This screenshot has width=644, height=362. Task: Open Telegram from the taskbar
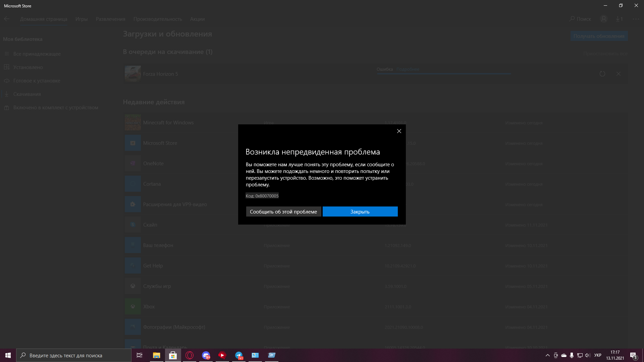[x=239, y=355]
